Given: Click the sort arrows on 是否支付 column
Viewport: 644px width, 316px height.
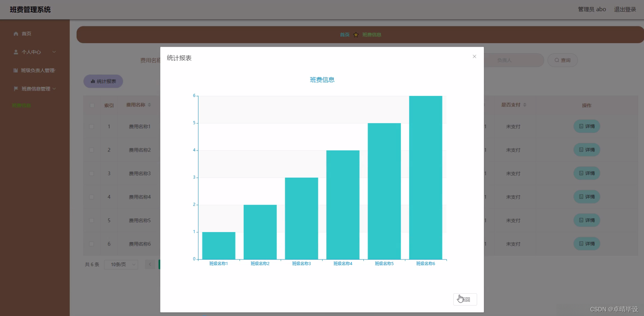Looking at the screenshot, I should tap(525, 105).
